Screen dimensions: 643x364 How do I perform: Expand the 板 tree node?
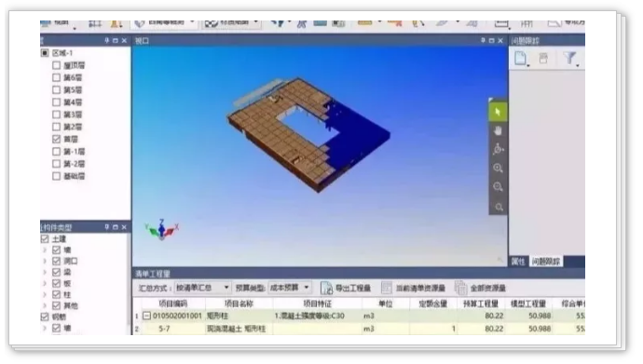click(x=45, y=283)
